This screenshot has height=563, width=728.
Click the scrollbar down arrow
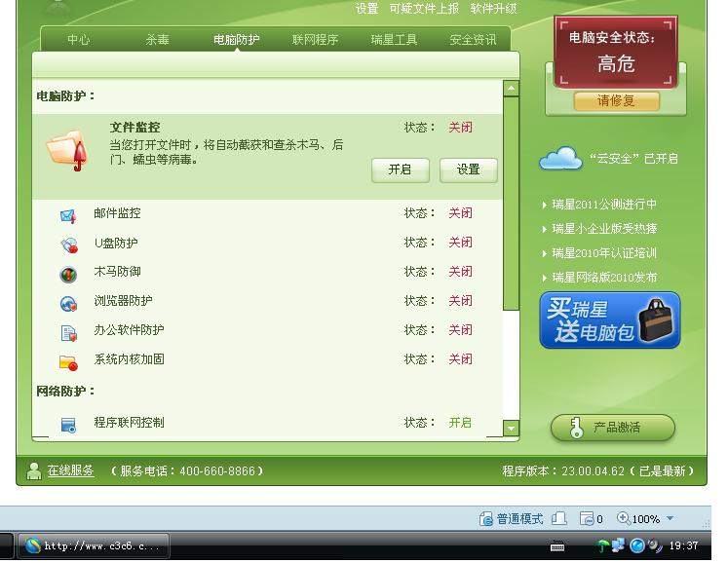(512, 428)
